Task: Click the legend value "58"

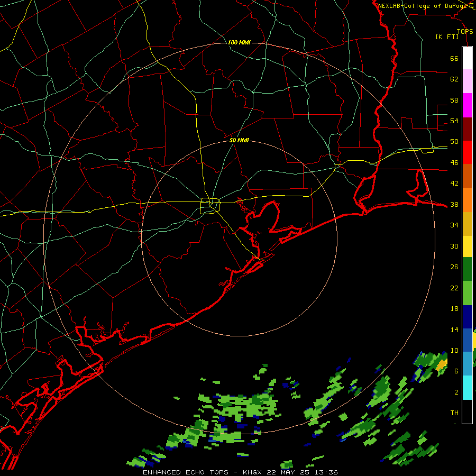Action: pos(454,100)
